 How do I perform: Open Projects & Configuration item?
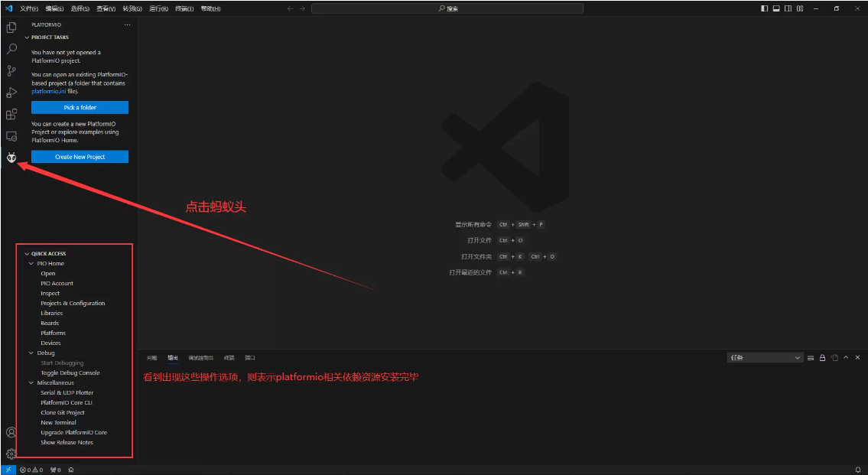[73, 304]
